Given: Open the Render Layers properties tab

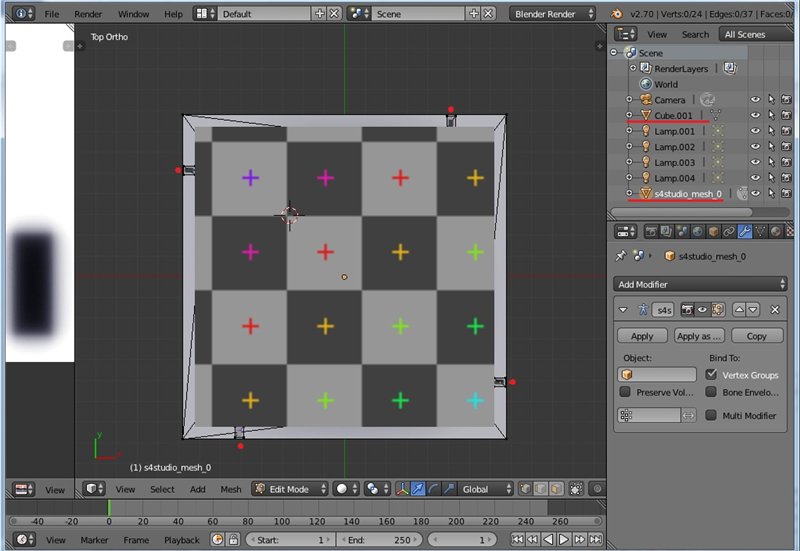Looking at the screenshot, I should pyautogui.click(x=666, y=232).
